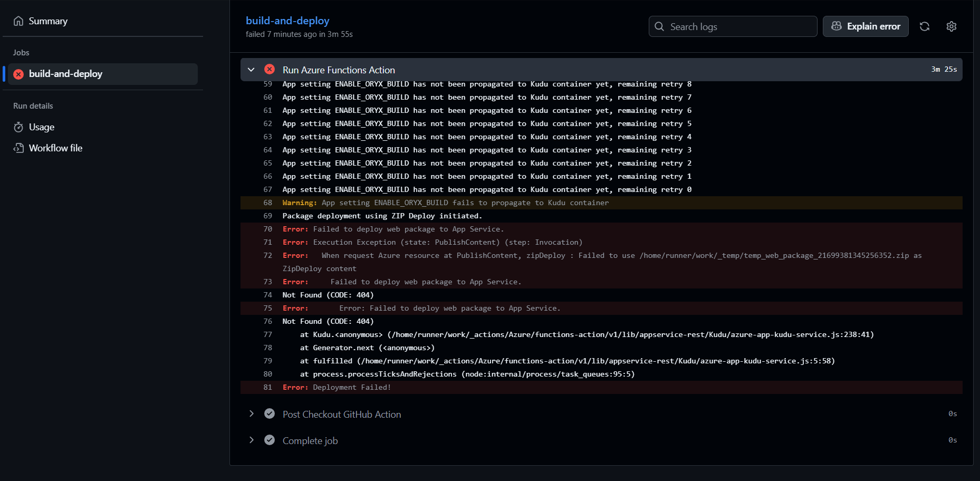Click the Summary home icon
Viewport: 980px width, 481px height.
pos(18,21)
